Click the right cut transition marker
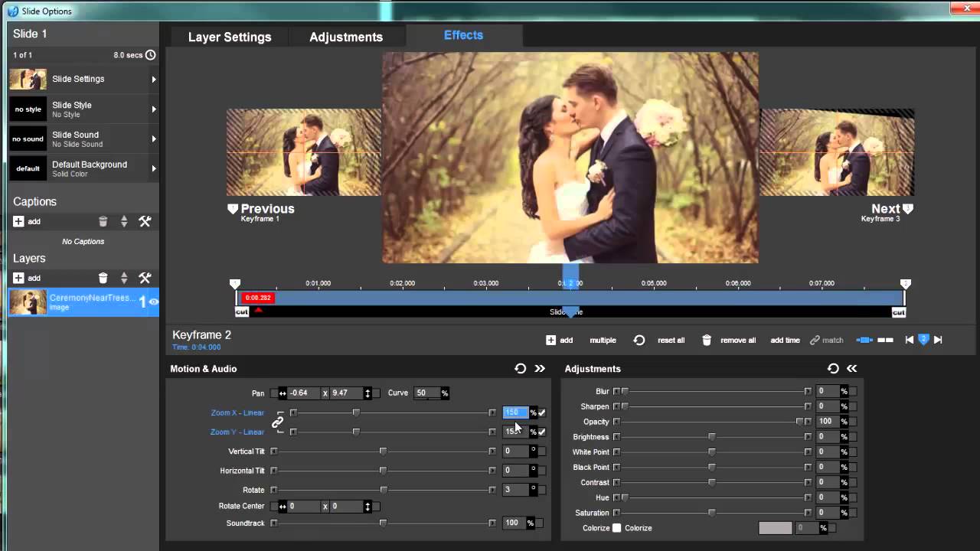 coord(899,312)
